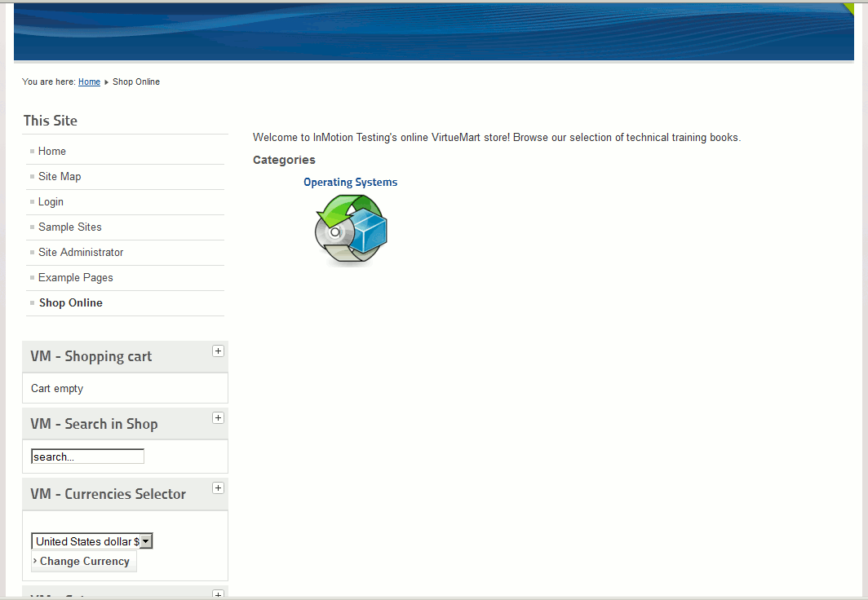Focus the shop search input field
The width and height of the screenshot is (868, 600).
[87, 457]
